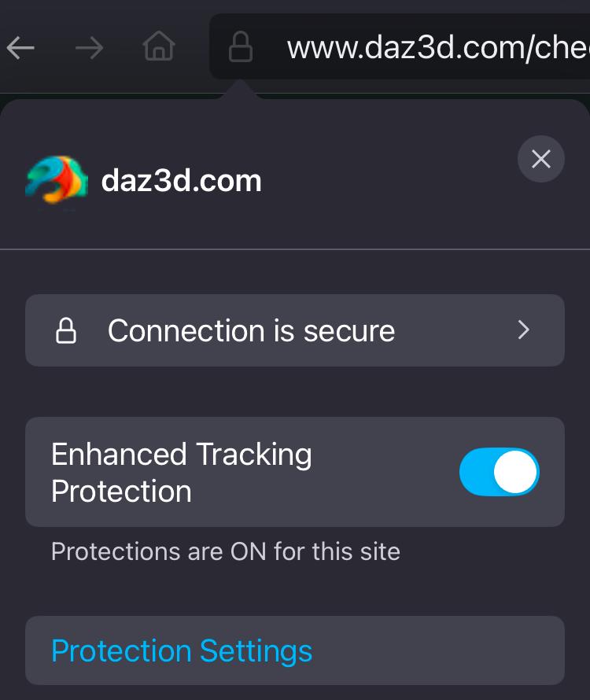Expand details with the Connection is secure chevron
The width and height of the screenshot is (590, 700).
pyautogui.click(x=524, y=331)
